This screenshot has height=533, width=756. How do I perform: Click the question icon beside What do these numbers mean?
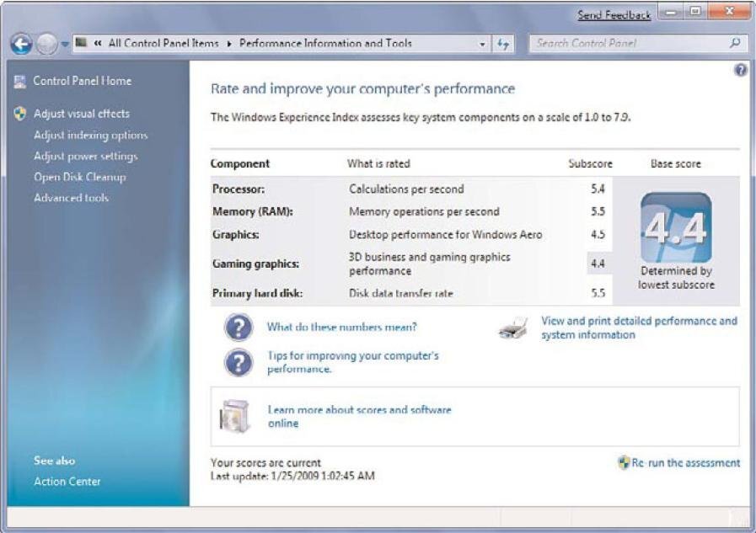click(239, 328)
